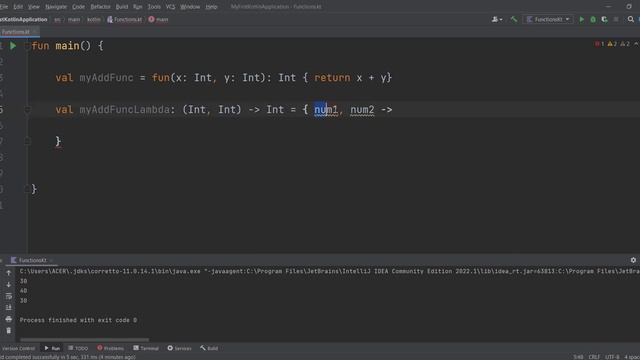The width and height of the screenshot is (640, 360).
Task: Run with coverage using the toolbar icon
Action: [604, 19]
